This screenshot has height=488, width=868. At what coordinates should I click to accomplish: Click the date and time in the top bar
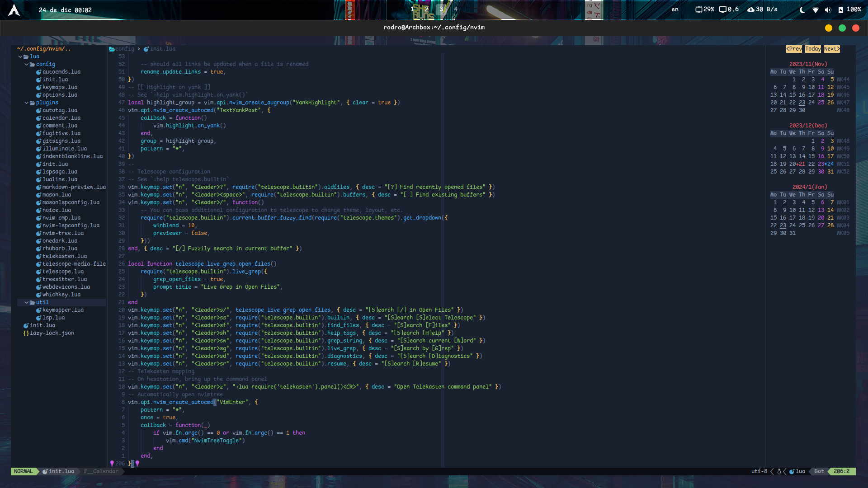(65, 10)
